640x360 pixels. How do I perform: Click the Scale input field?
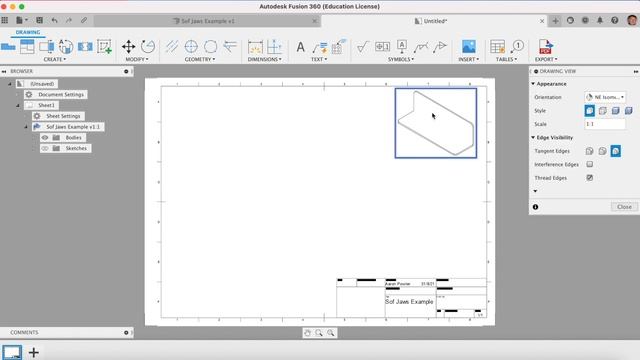point(605,124)
